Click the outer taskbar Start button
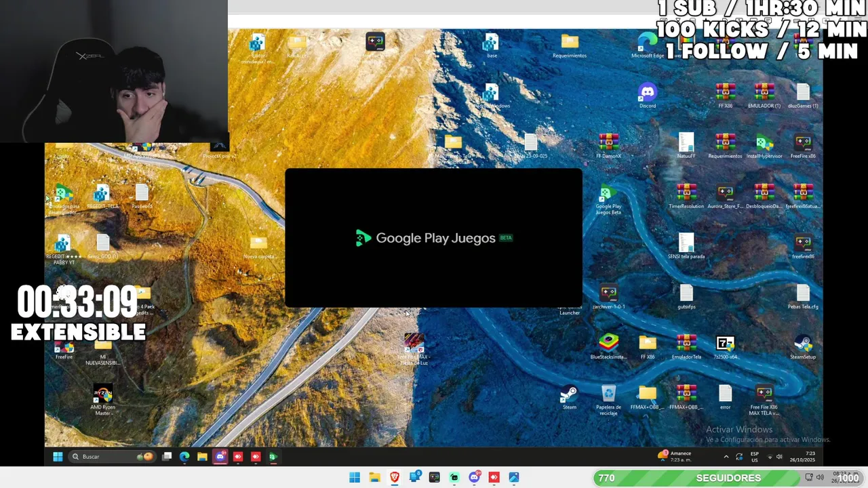The image size is (868, 488). click(355, 478)
